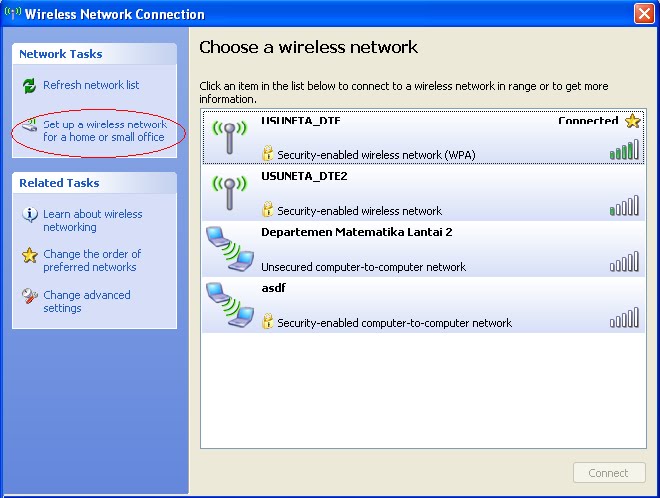Image resolution: width=660 pixels, height=498 pixels.
Task: Open 'Change advanced settings' link
Action: (x=87, y=301)
